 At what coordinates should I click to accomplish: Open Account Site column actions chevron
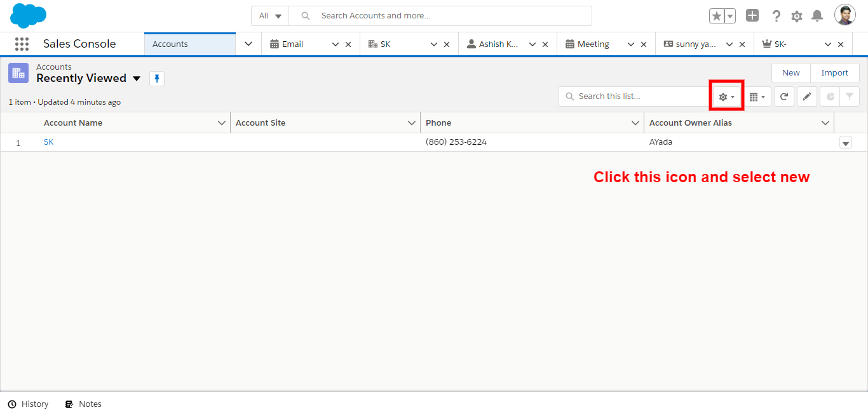pyautogui.click(x=412, y=123)
